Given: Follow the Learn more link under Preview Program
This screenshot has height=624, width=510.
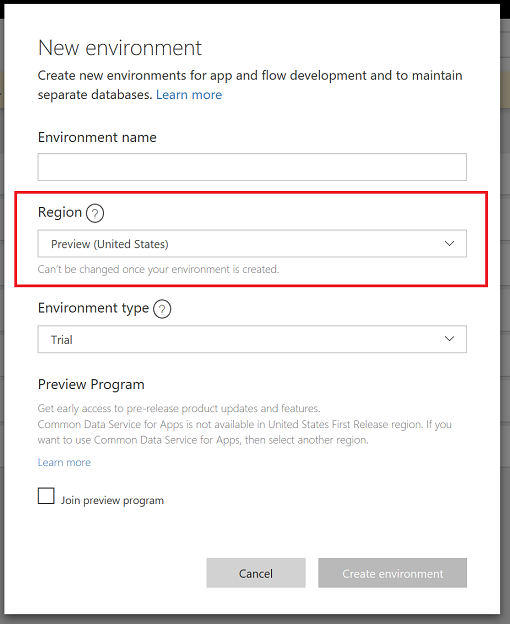Looking at the screenshot, I should (64, 462).
